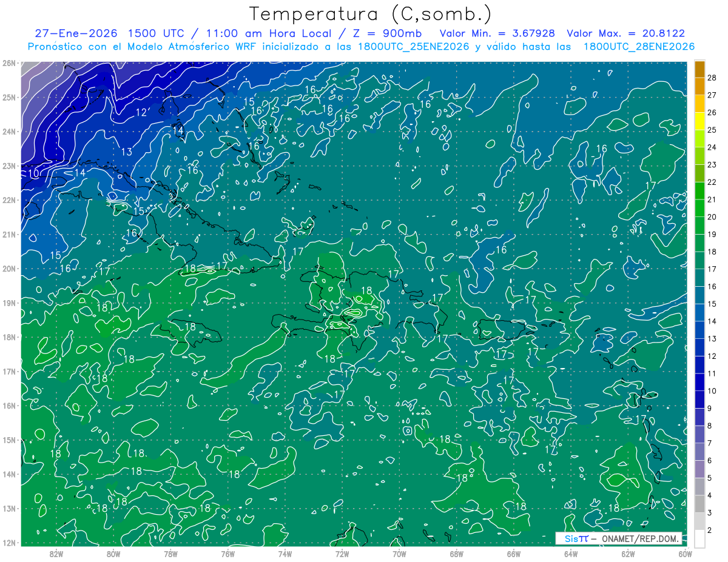This screenshot has height=562, width=728.
Task: Click the "23N" latitude axis label
Action: coord(8,166)
